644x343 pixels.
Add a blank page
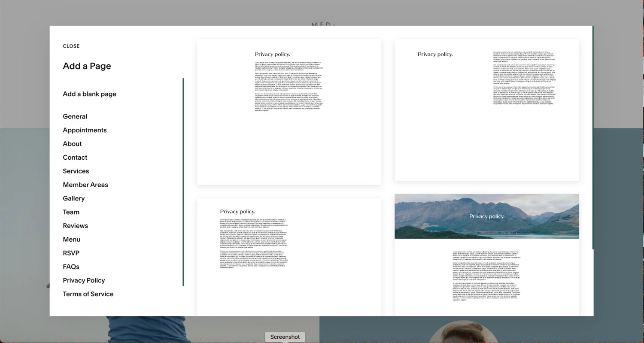[89, 94]
